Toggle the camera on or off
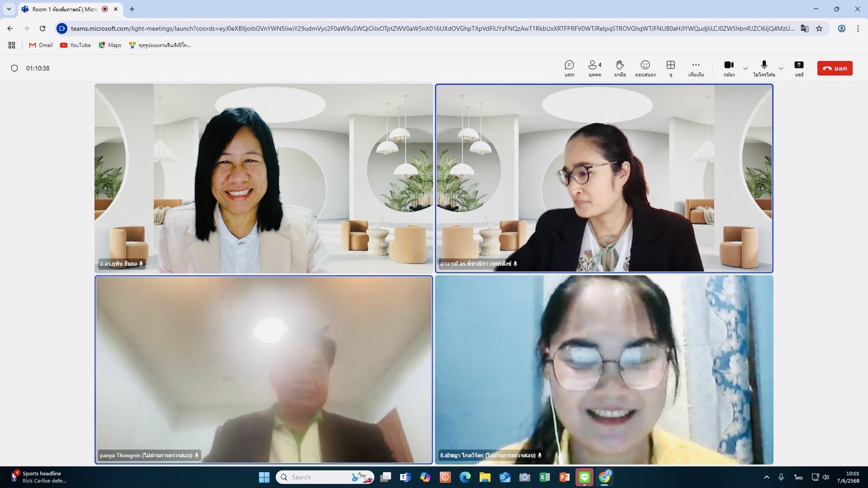 729,68
